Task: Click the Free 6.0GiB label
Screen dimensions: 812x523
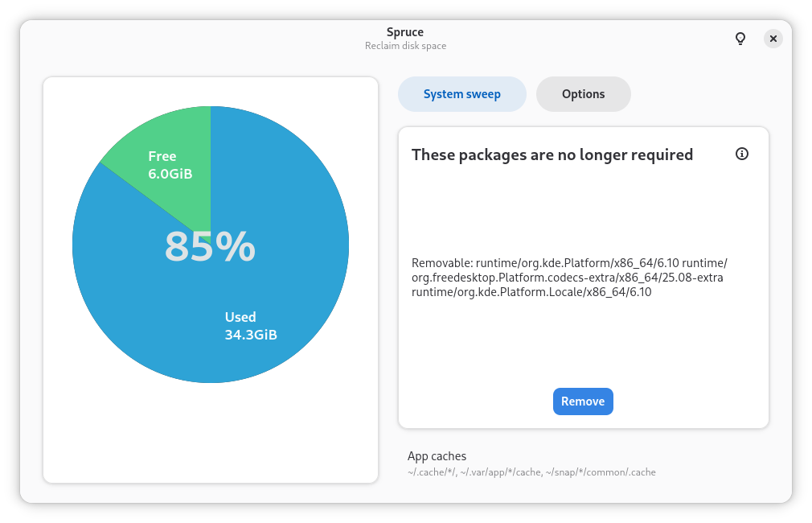Action: tap(170, 165)
